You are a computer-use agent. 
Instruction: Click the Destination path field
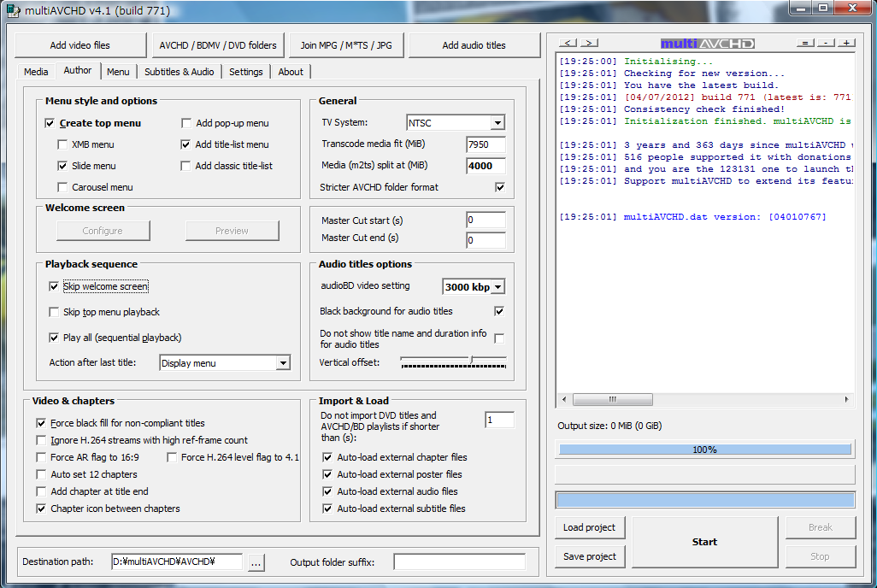177,562
